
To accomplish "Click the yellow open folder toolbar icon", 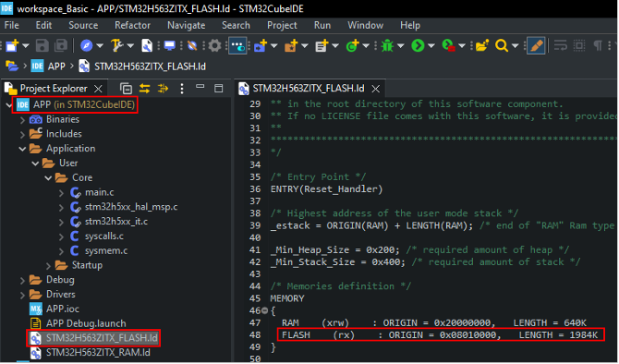I will (482, 46).
